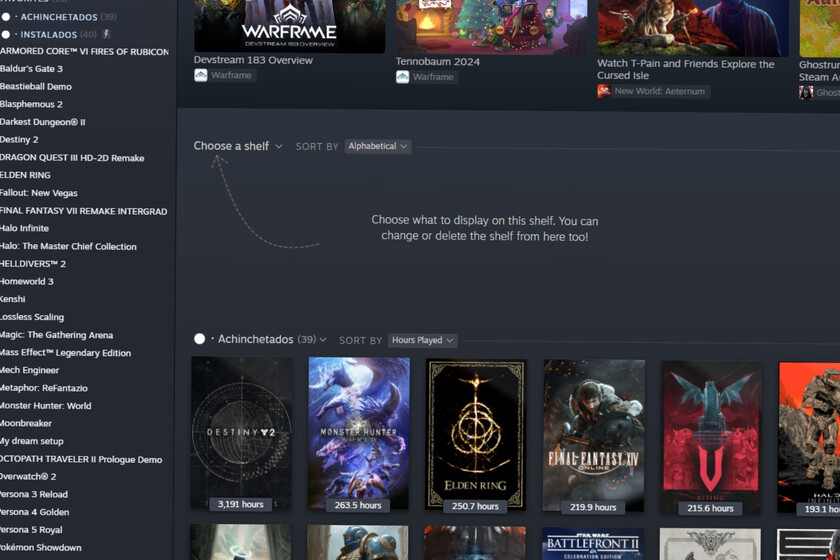Open the Tennobaum 2024 news image

pyautogui.click(x=491, y=27)
